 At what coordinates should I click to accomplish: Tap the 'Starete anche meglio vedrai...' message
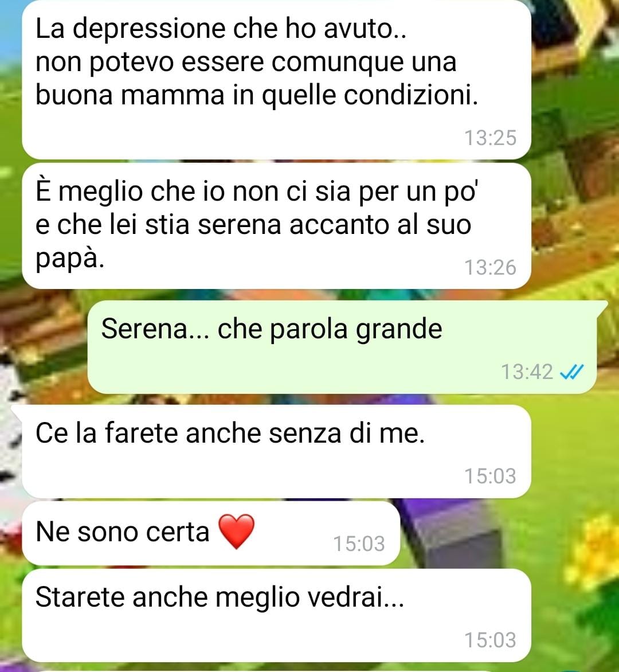277,615
